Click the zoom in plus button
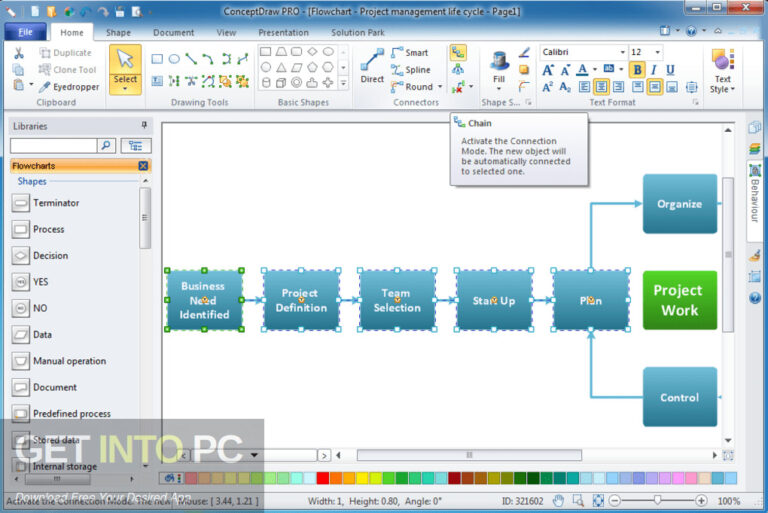This screenshot has height=513, width=768. pyautogui.click(x=701, y=501)
